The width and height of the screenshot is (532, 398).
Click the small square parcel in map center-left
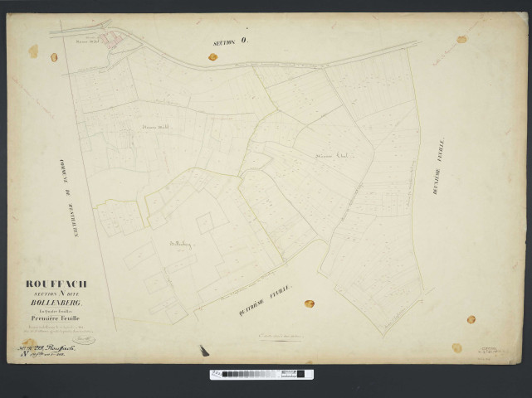205,222
